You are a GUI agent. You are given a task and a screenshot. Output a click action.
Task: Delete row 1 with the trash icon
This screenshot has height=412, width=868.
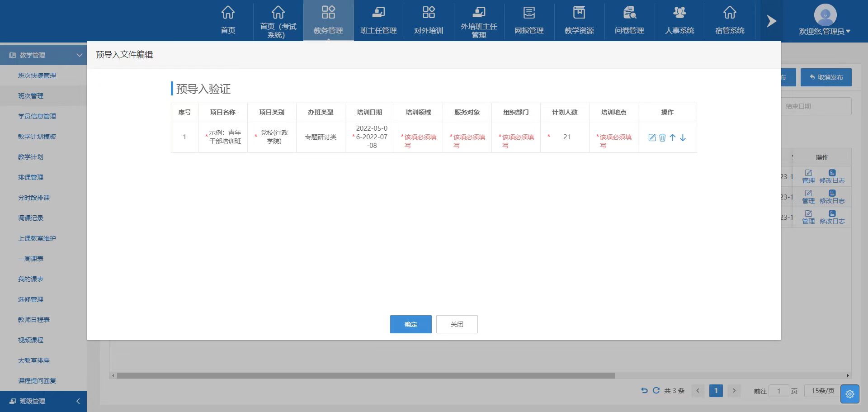662,137
